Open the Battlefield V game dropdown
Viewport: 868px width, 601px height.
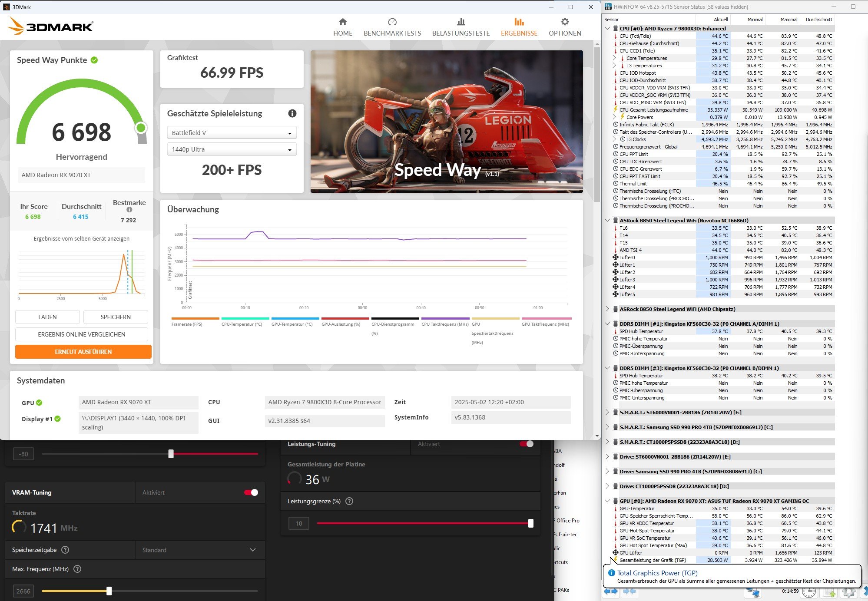click(232, 133)
